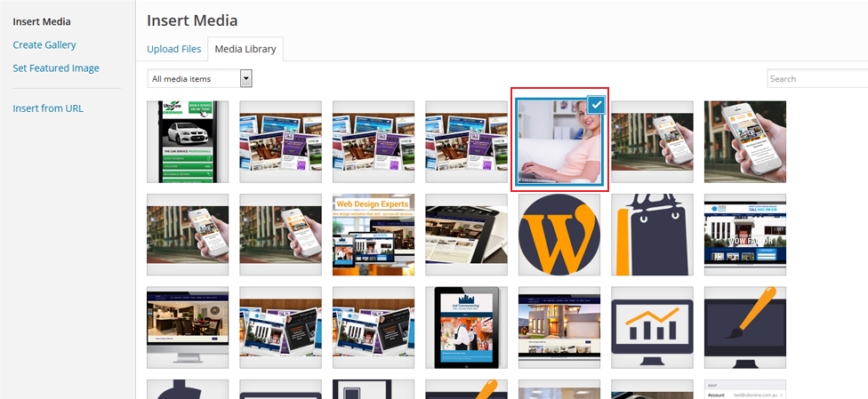Click the Web Design Experts image
This screenshot has height=399, width=868.
pyautogui.click(x=374, y=235)
